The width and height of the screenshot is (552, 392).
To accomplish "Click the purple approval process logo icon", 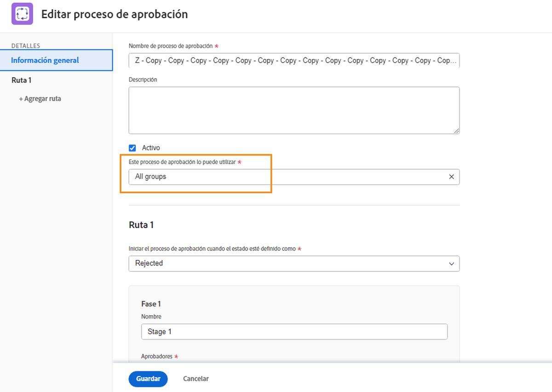I will 22,14.
